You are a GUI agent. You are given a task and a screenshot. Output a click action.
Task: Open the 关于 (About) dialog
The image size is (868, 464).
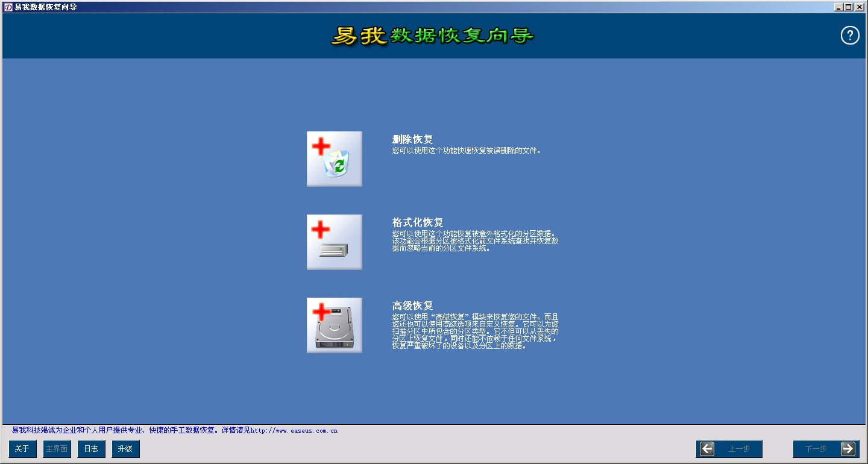pos(22,449)
